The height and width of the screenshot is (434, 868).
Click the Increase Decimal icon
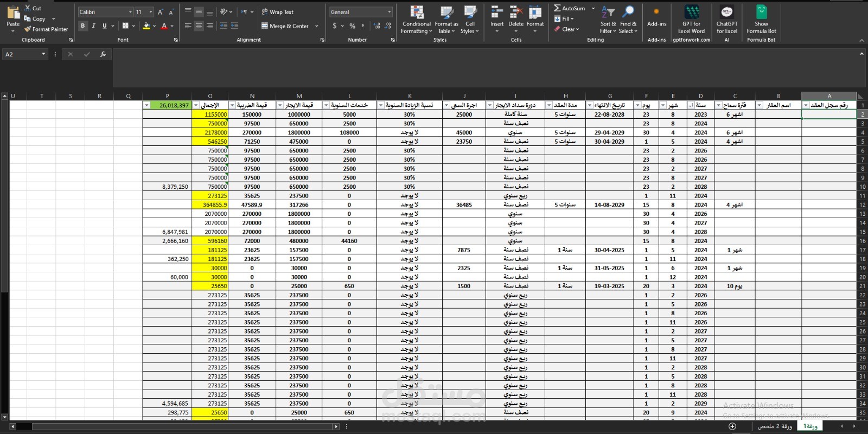(378, 25)
